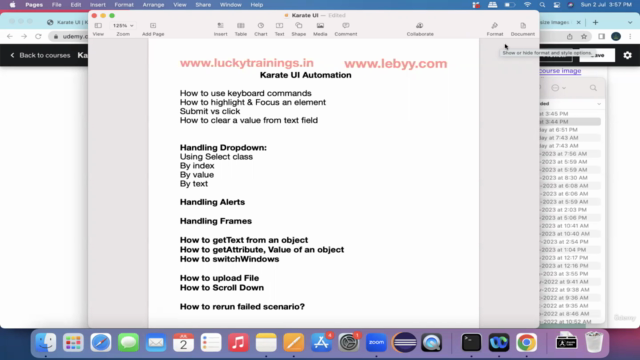
Task: Open Pages from the Dock
Action: tap(293, 342)
